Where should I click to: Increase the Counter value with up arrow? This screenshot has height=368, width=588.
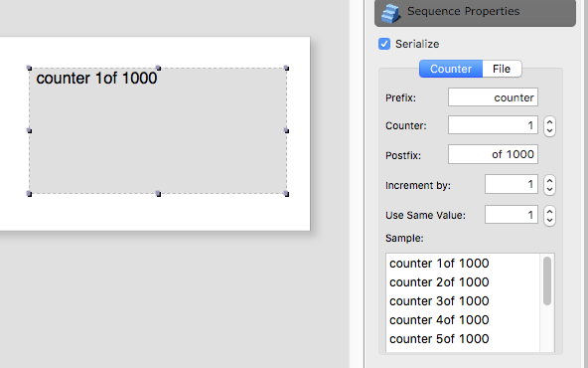coord(549,121)
